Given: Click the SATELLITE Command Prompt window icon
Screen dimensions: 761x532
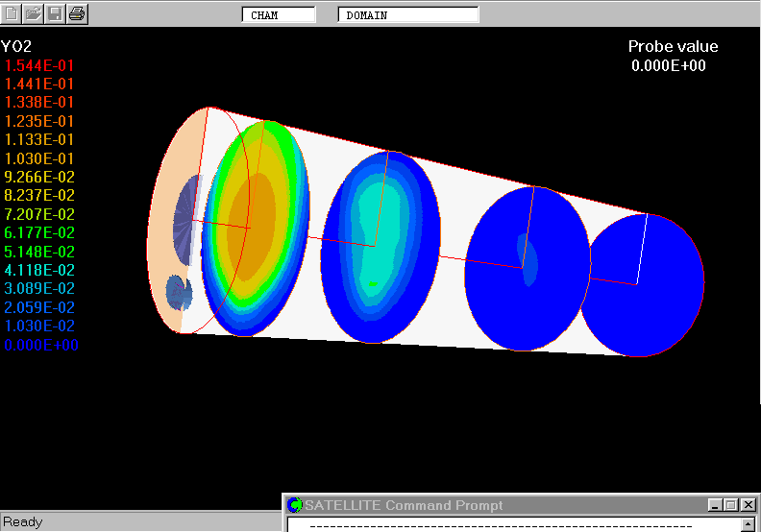Looking at the screenshot, I should [x=296, y=505].
